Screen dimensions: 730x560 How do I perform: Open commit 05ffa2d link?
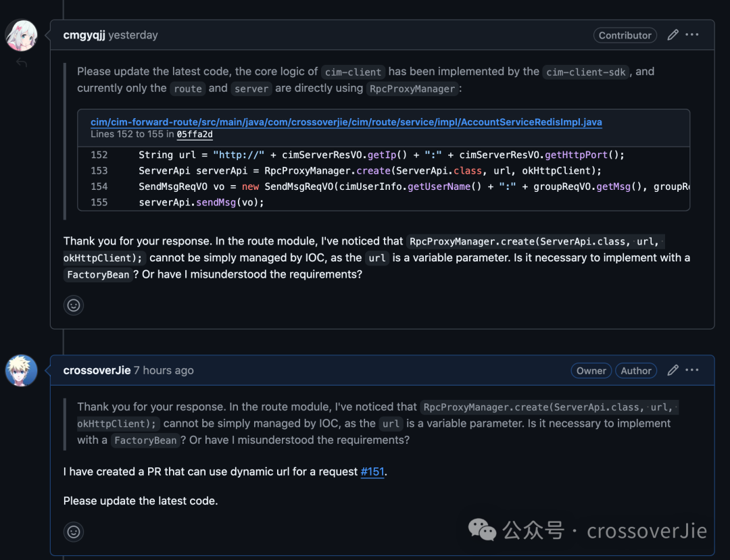coord(195,134)
